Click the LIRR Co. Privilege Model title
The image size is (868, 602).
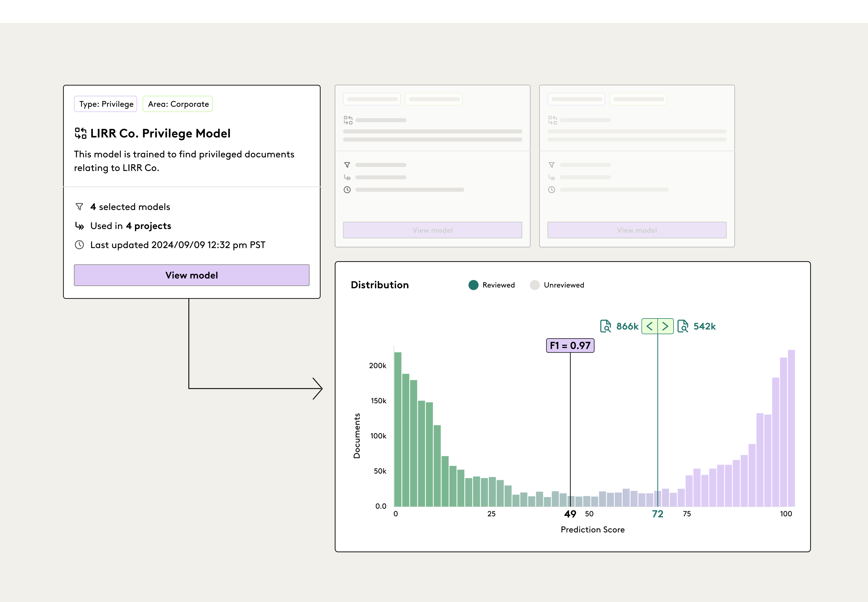160,133
